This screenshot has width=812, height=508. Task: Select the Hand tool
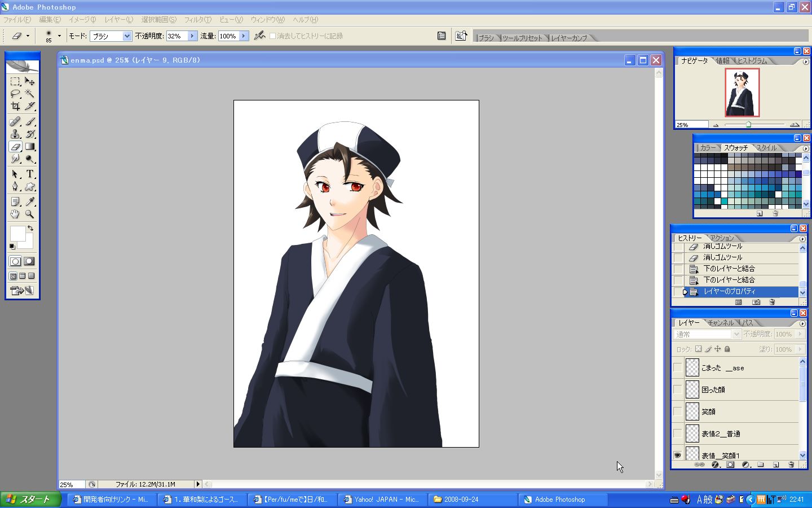pos(15,214)
